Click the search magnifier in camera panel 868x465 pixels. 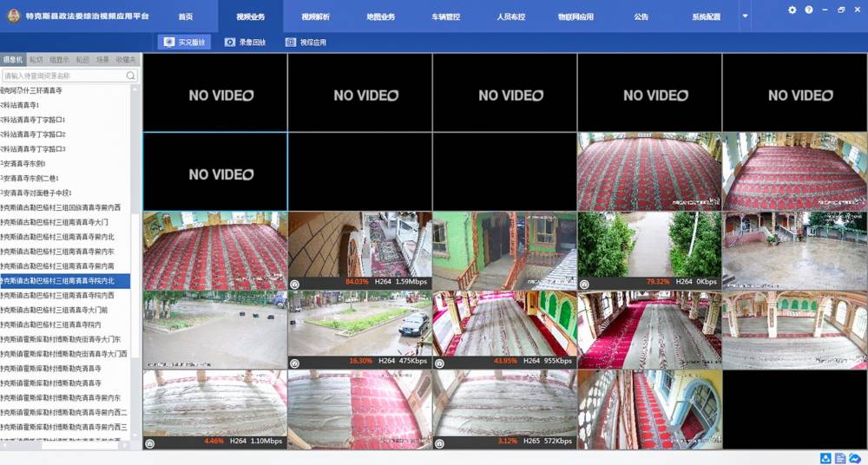coord(131,76)
